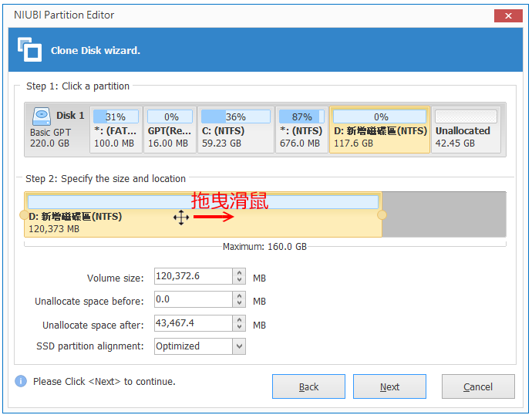Click the Unallocate space after field
The height and width of the screenshot is (415, 532).
point(194,323)
